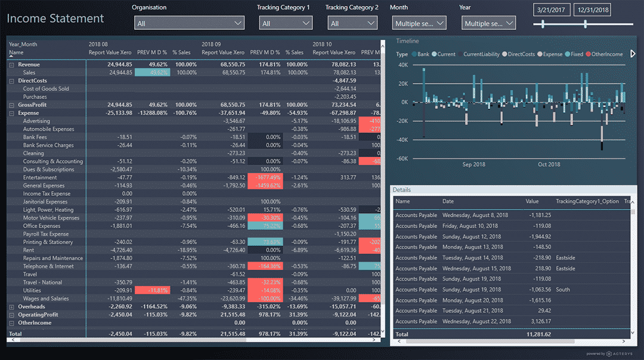Collapse the Revenue row group
The height and width of the screenshot is (360, 644).
pos(12,64)
